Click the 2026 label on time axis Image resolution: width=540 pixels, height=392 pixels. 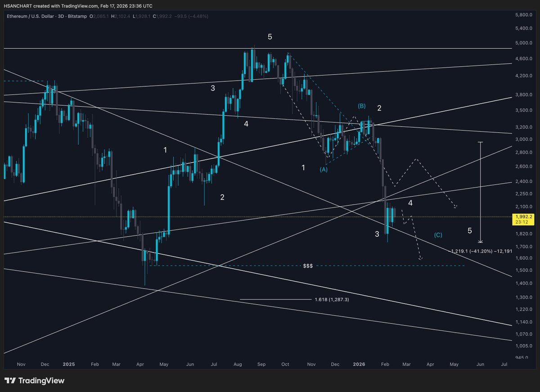pos(359,364)
